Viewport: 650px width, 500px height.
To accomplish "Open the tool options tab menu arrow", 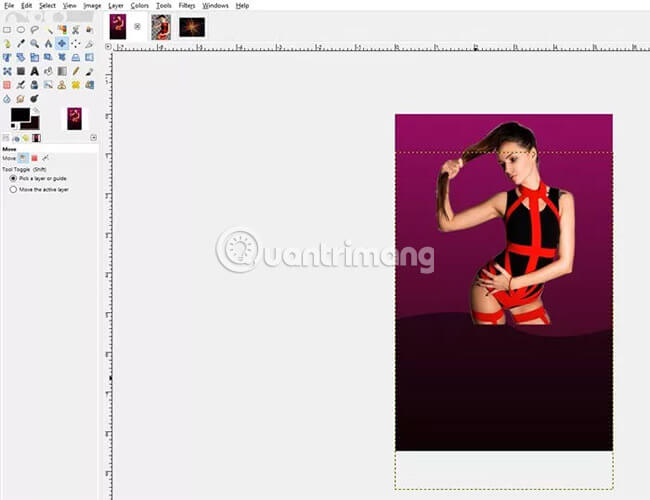I will click(x=94, y=138).
